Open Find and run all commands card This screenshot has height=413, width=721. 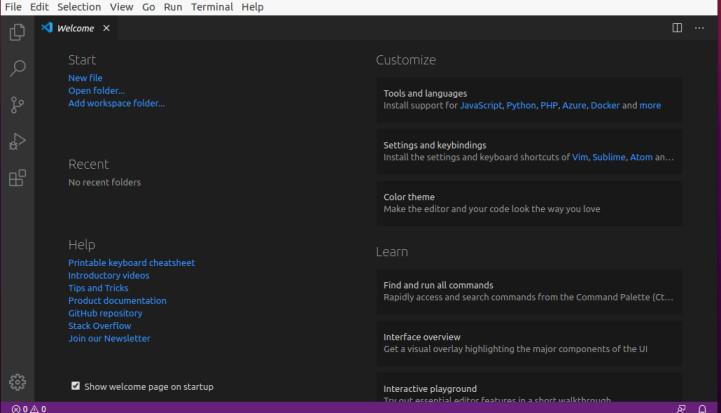pos(529,291)
